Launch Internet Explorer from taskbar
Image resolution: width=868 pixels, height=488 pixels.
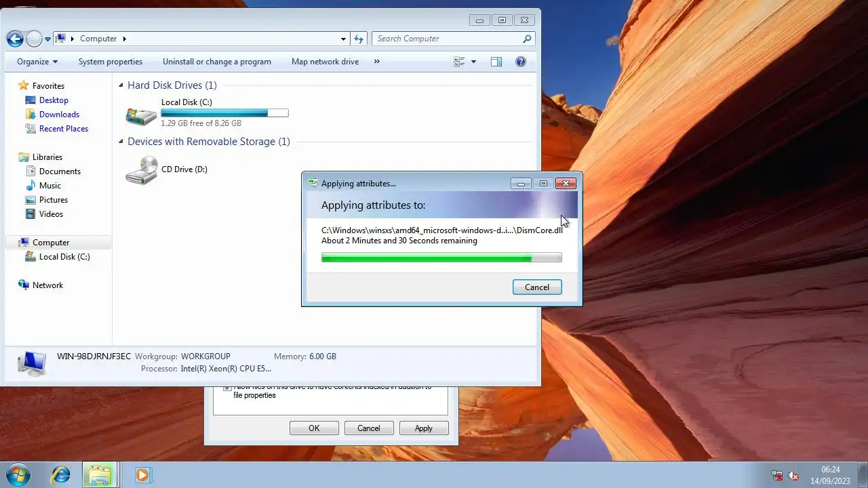click(x=60, y=475)
